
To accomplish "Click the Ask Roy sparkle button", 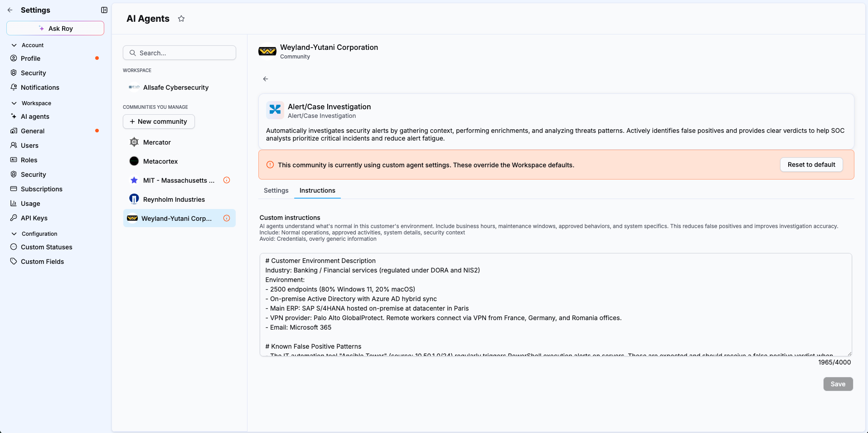I will 55,28.
